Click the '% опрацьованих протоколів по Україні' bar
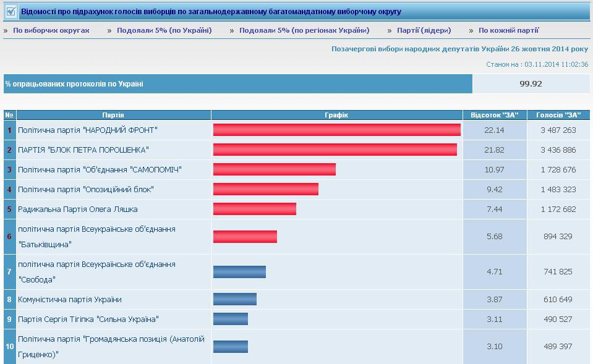The width and height of the screenshot is (593, 364). 238,83
